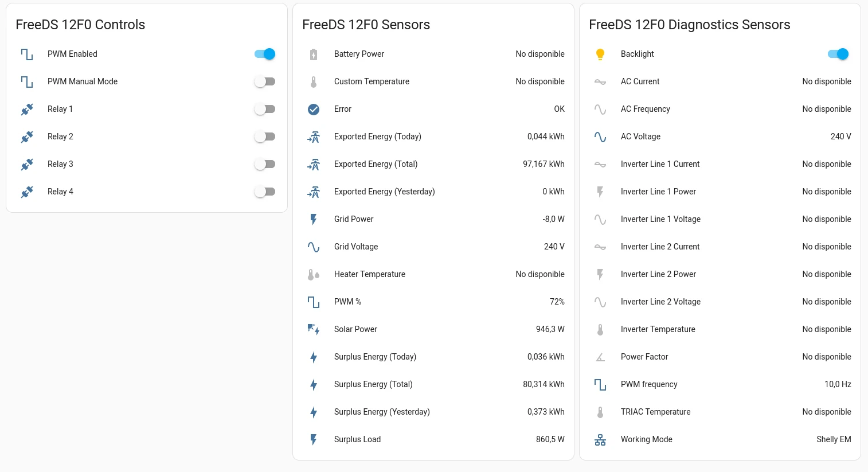
Task: Turn on the Relay 2 switch
Action: (x=265, y=136)
